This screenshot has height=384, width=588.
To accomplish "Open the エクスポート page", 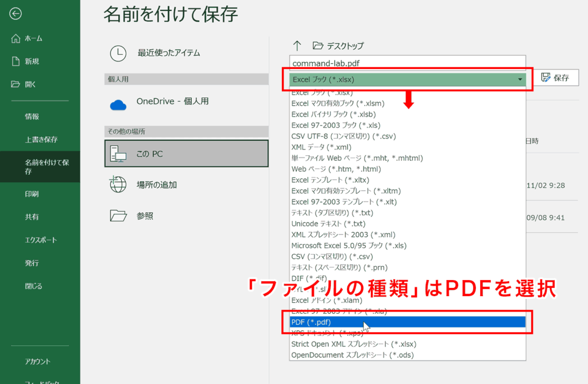I will [x=40, y=240].
